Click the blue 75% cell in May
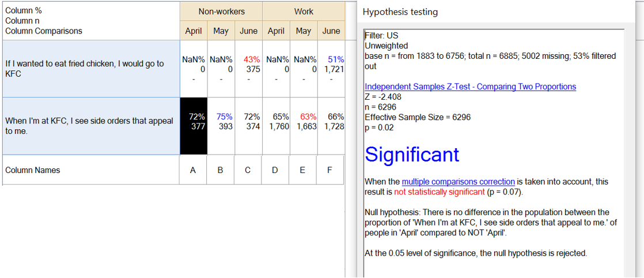644x278 pixels. [x=221, y=126]
